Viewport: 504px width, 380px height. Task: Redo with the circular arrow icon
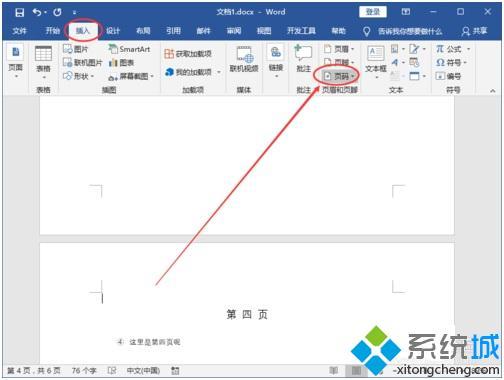tap(57, 13)
